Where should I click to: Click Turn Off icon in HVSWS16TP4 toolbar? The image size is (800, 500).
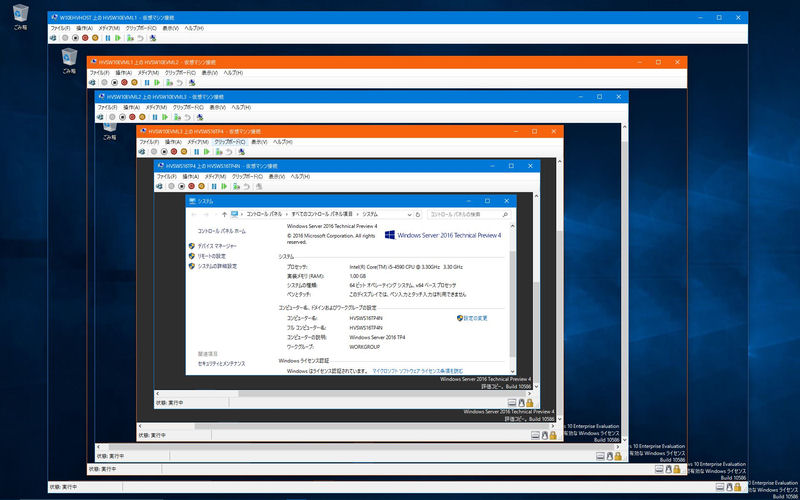(164, 152)
